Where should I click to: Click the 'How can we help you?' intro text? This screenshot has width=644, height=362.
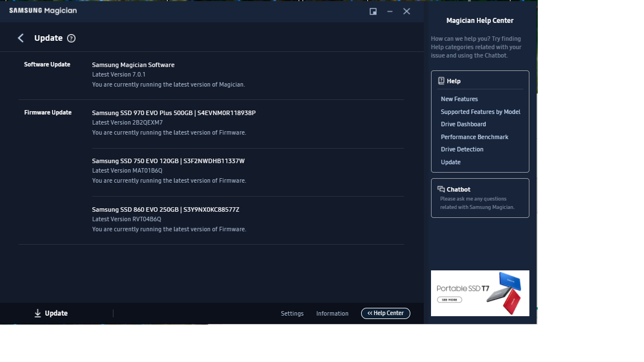476,47
